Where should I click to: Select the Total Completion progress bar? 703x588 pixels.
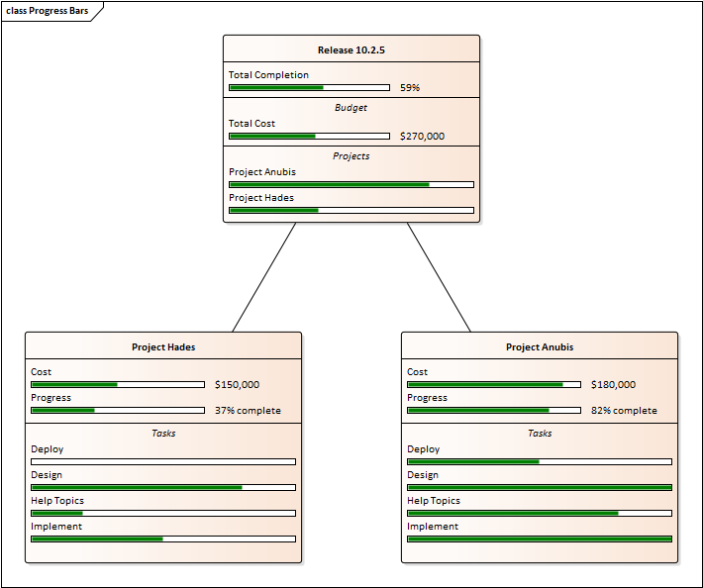coord(309,87)
